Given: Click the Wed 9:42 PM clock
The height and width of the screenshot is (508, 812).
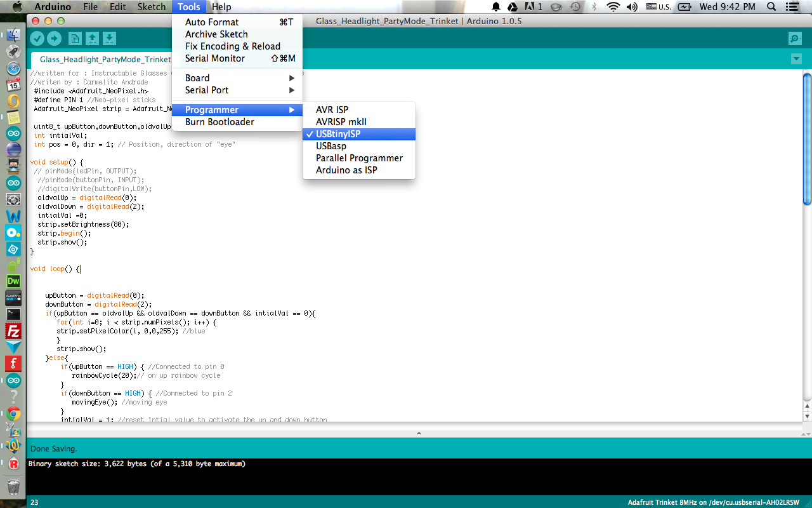Looking at the screenshot, I should click(727, 7).
